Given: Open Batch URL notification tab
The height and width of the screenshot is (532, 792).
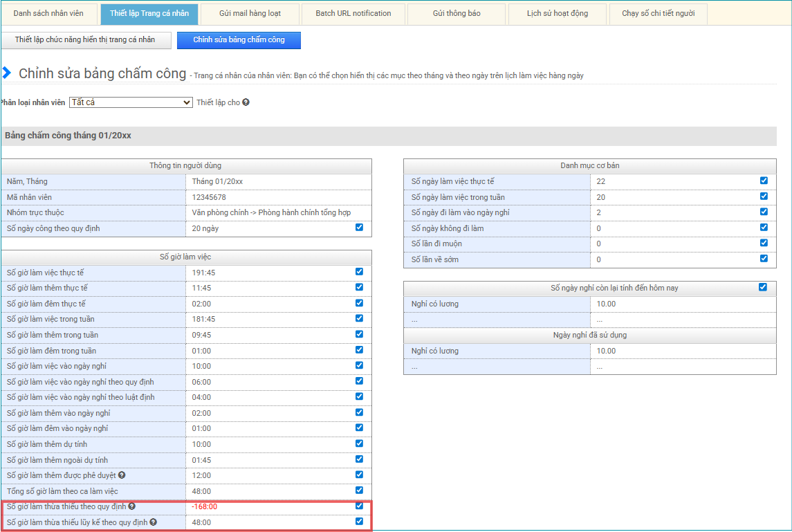Looking at the screenshot, I should click(x=353, y=14).
